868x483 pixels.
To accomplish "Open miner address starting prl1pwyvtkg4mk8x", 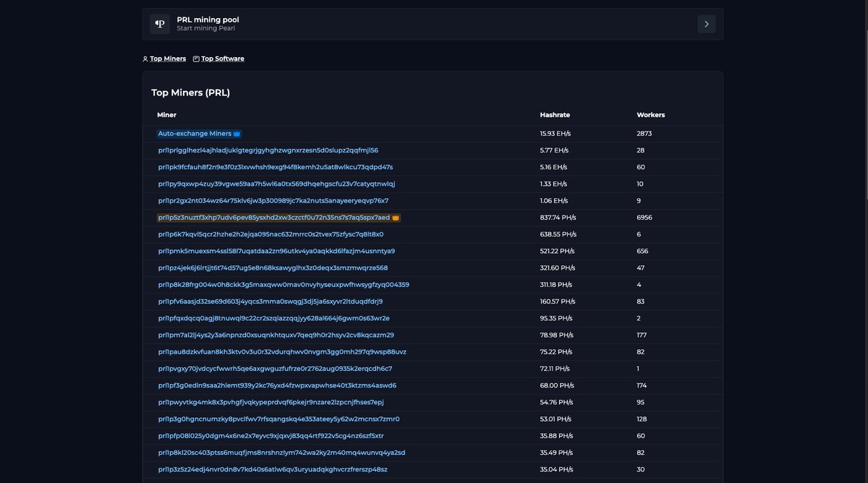I will [x=271, y=402].
